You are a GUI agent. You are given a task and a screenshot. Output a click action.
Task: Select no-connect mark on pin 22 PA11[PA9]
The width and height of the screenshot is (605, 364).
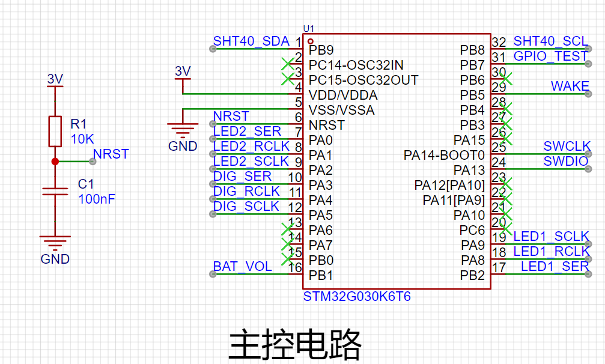(x=505, y=199)
